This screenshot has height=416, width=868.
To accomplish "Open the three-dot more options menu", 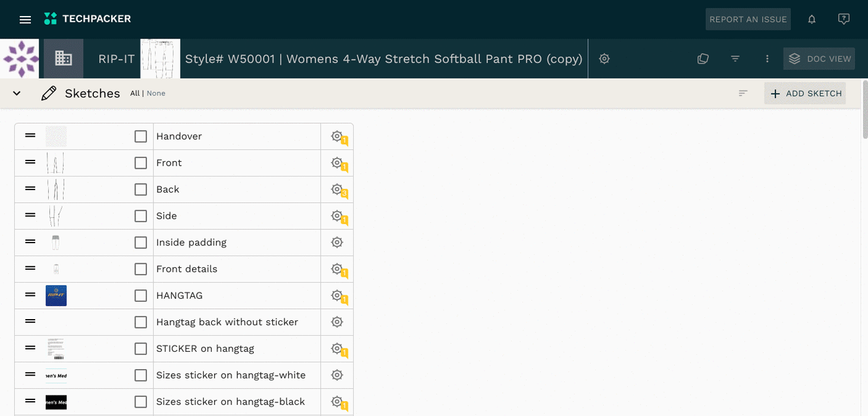I will [767, 59].
